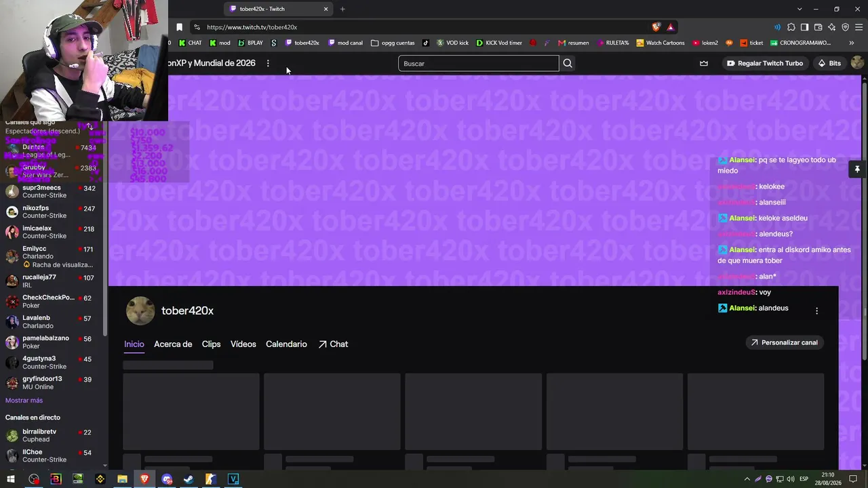Click Regalar Twitch Turbo button

point(764,64)
